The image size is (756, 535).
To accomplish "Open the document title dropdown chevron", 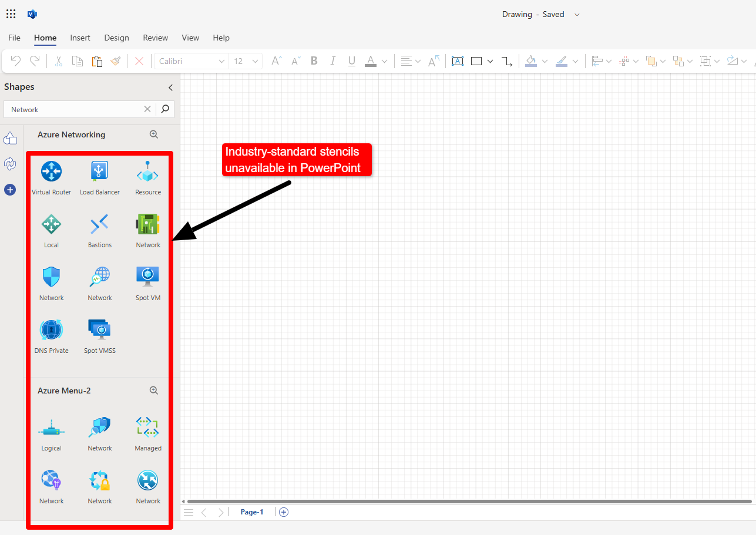I will pos(577,15).
